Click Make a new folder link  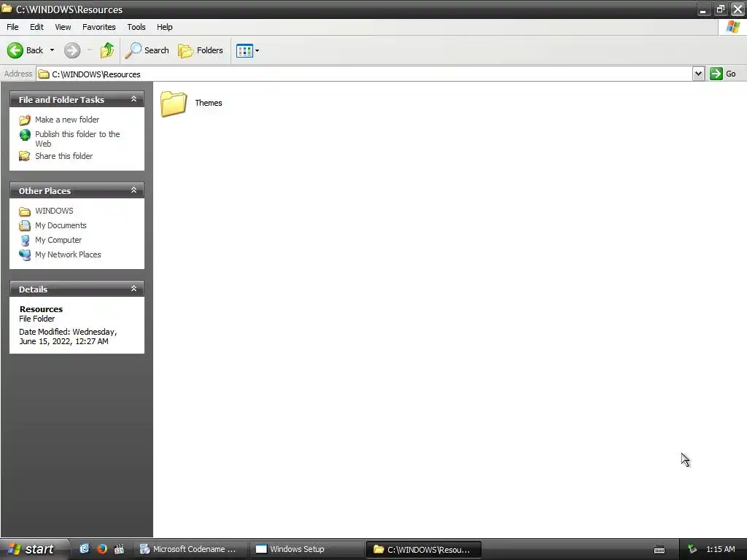click(x=67, y=120)
